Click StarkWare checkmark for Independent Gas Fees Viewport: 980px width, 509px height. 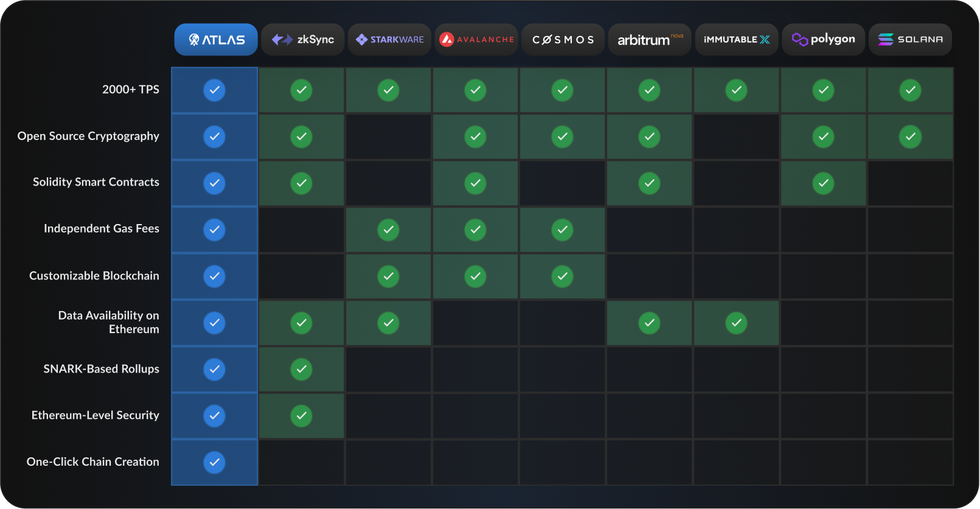click(388, 230)
